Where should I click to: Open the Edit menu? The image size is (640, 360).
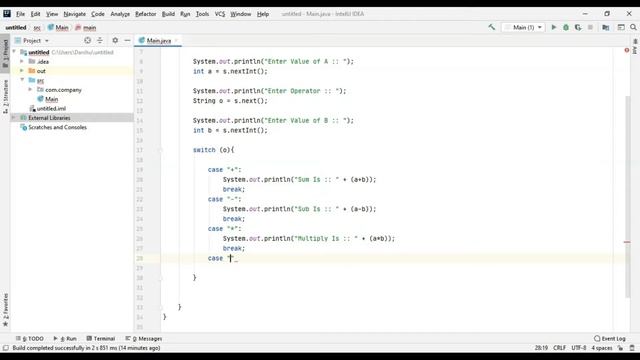pos(36,14)
